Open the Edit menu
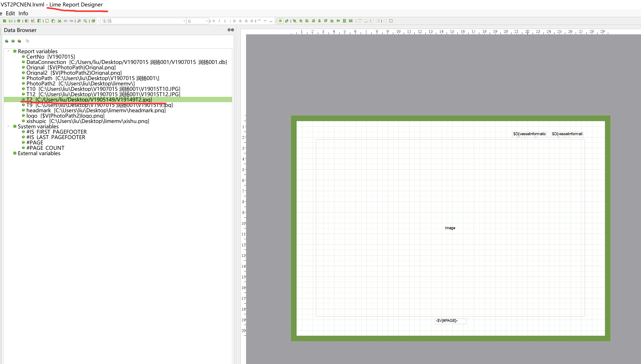 click(x=10, y=13)
